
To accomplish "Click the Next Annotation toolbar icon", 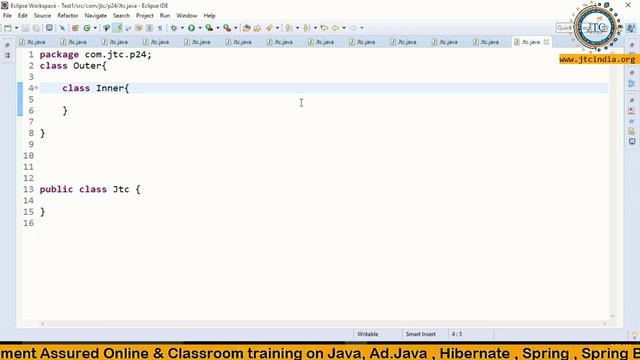I will (289, 28).
